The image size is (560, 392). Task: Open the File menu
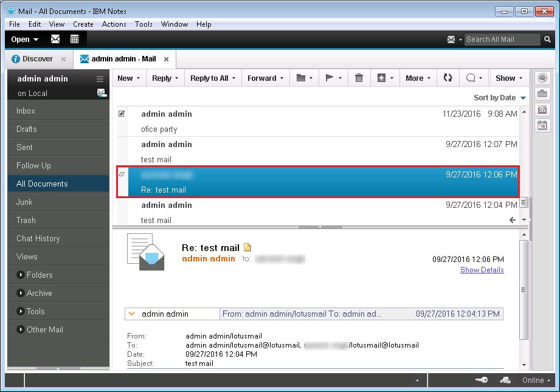(14, 24)
